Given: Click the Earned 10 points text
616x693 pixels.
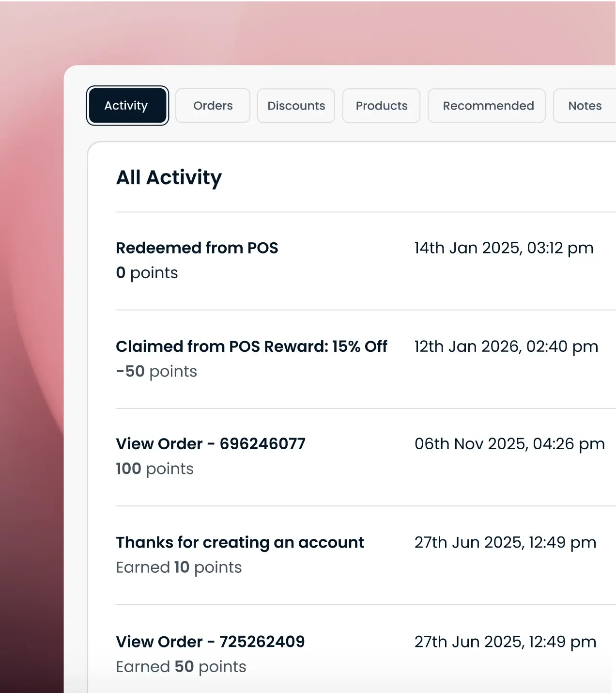Looking at the screenshot, I should coord(179,567).
